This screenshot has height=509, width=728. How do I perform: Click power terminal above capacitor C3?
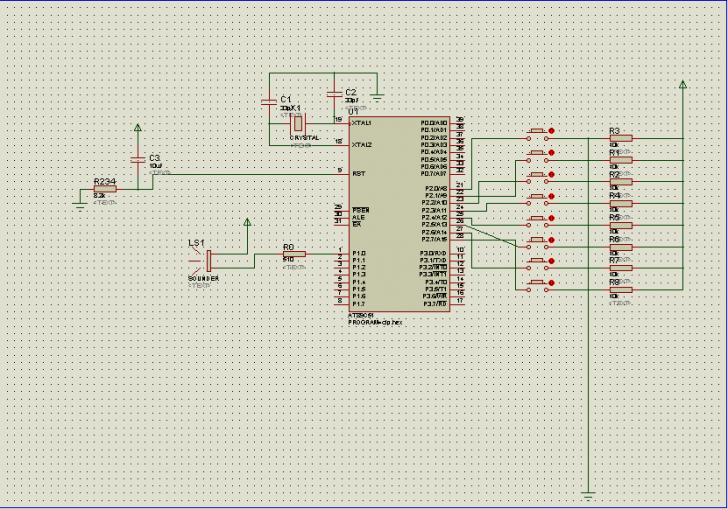pos(138,128)
